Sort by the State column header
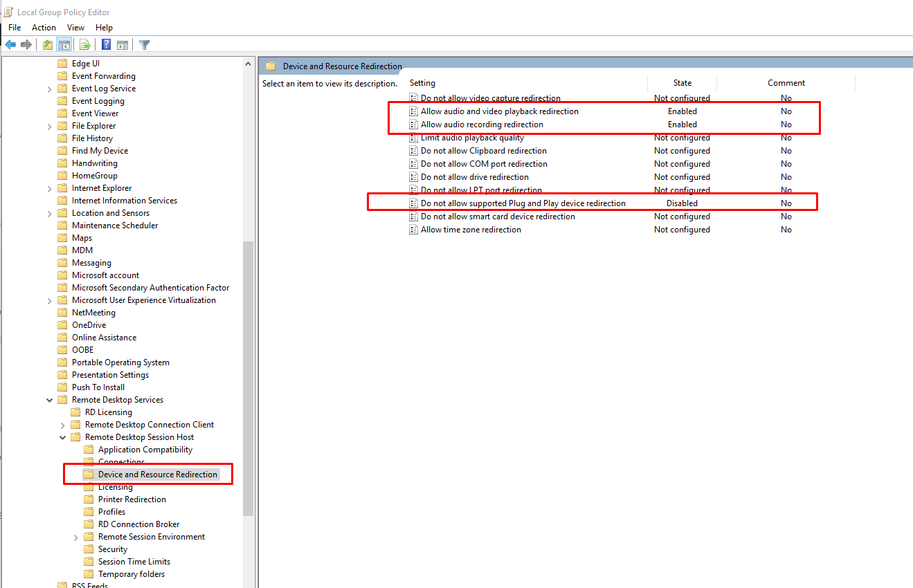 coord(683,83)
